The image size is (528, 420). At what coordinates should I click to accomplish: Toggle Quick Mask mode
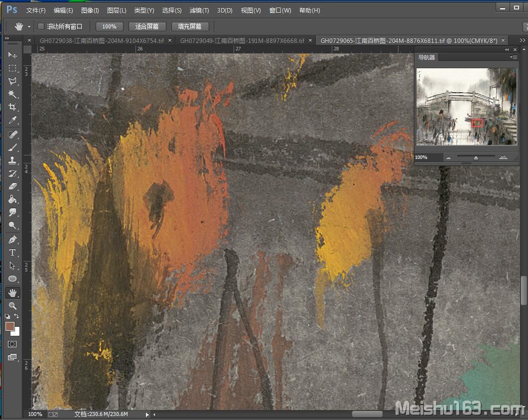click(x=12, y=344)
